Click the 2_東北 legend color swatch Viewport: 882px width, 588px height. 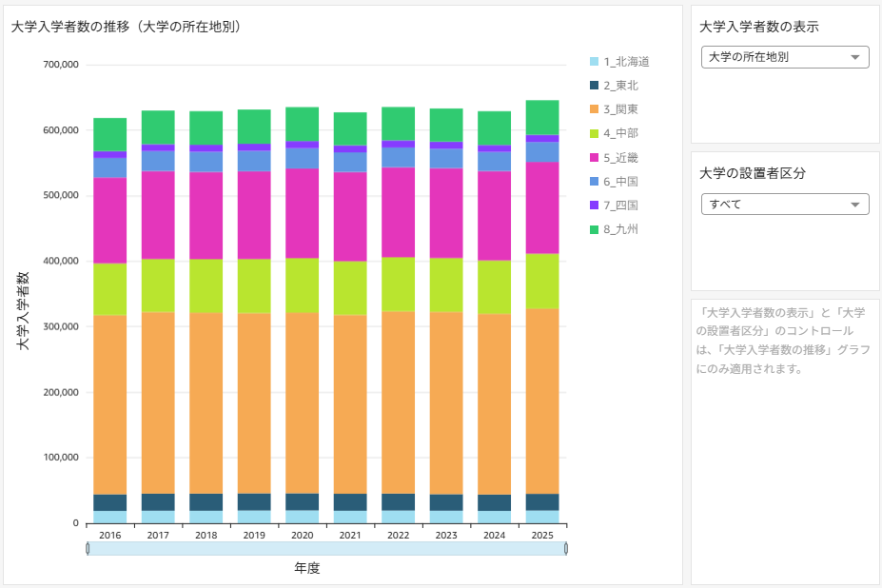[x=595, y=86]
